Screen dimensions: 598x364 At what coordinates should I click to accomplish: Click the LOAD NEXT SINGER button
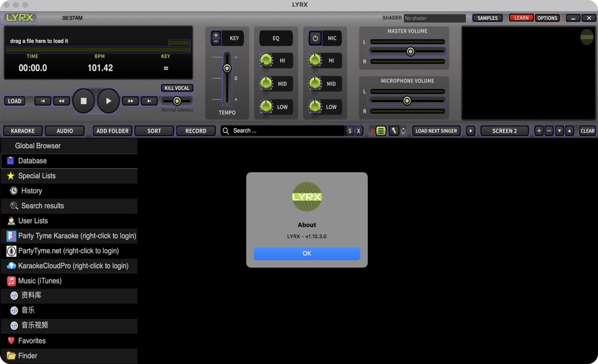[436, 131]
